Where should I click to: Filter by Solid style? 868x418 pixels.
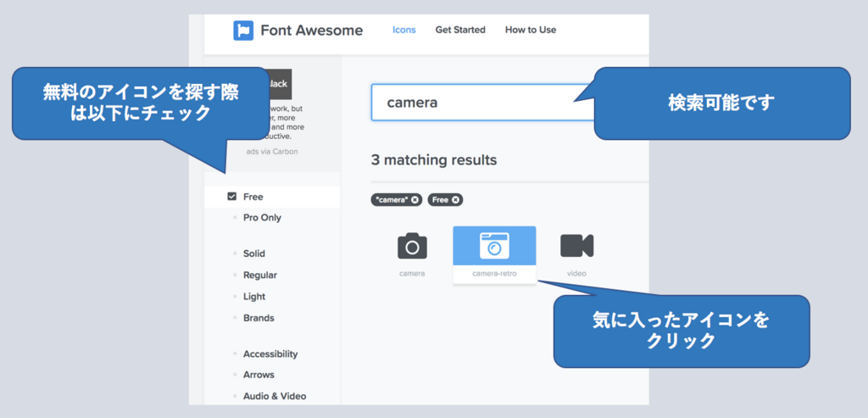coord(254,254)
